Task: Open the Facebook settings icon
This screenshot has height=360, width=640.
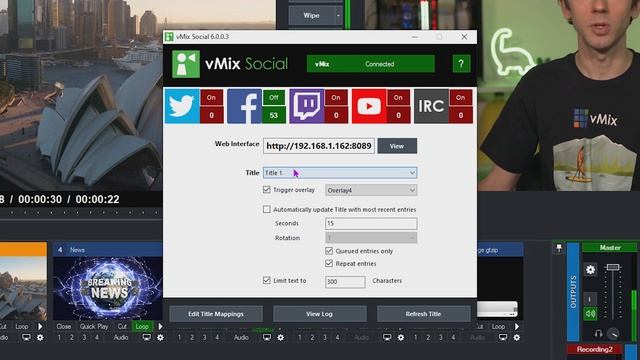Action: tap(244, 106)
